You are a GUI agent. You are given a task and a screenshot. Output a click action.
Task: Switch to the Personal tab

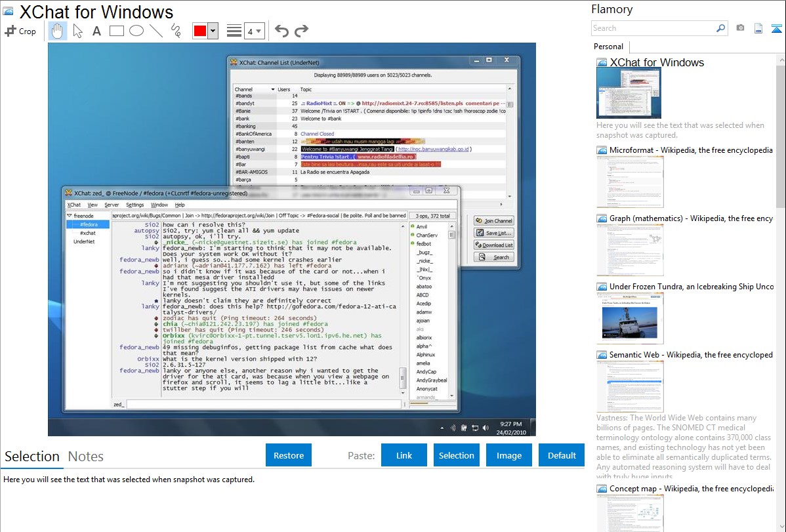tap(608, 46)
